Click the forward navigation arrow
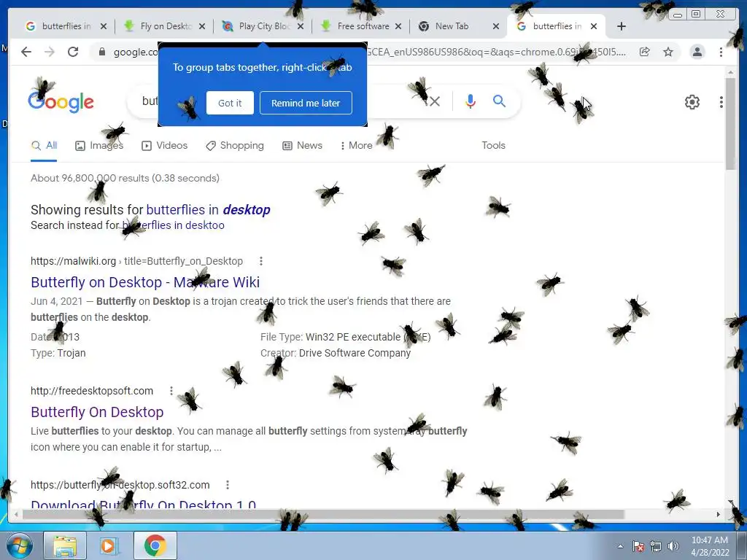747x560 pixels. point(50,52)
